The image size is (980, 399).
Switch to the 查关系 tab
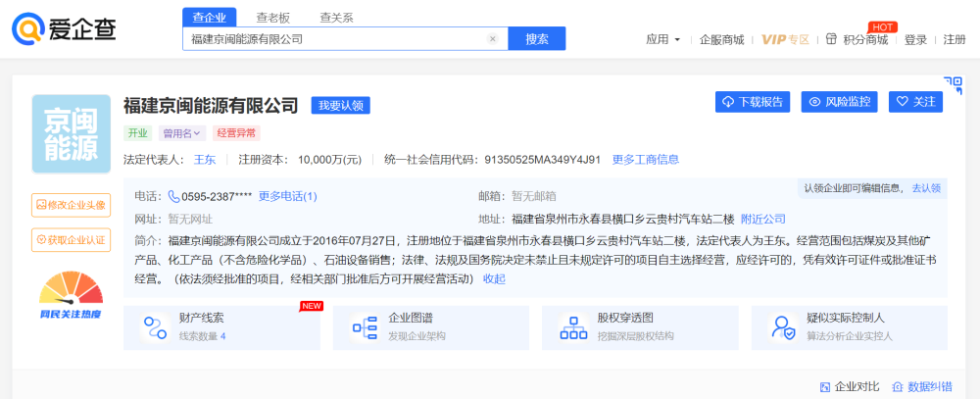(x=336, y=18)
